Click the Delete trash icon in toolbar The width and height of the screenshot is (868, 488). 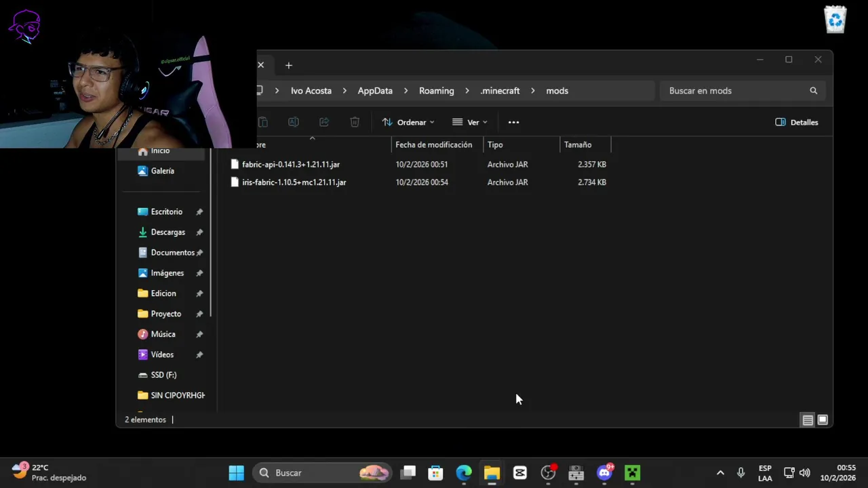(355, 122)
